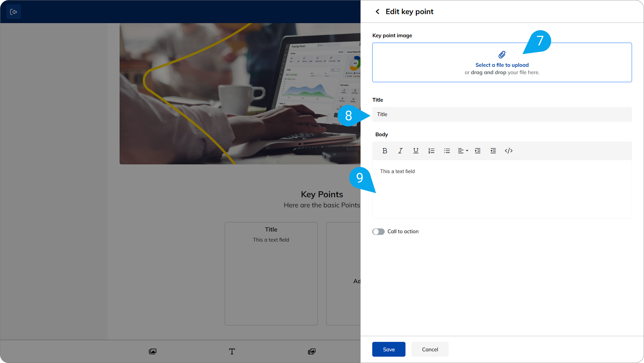Viewport: 644px width, 363px height.
Task: Enable the Call to action toggle
Action: tap(378, 232)
